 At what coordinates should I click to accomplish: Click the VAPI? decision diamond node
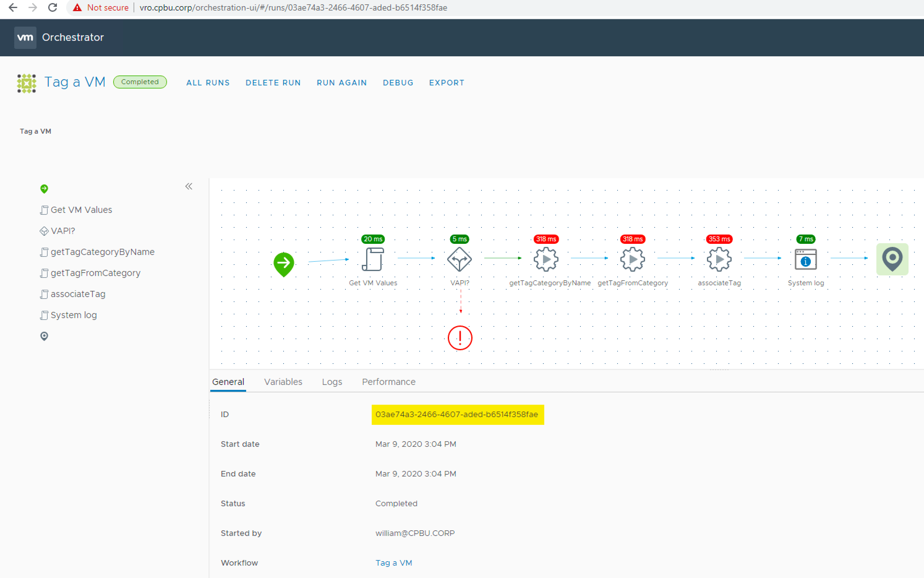(460, 260)
